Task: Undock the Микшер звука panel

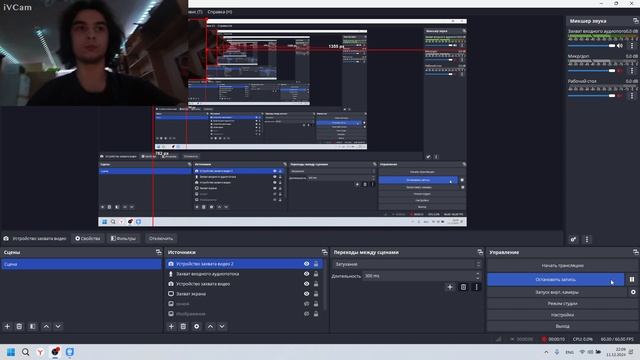Action: pos(636,21)
